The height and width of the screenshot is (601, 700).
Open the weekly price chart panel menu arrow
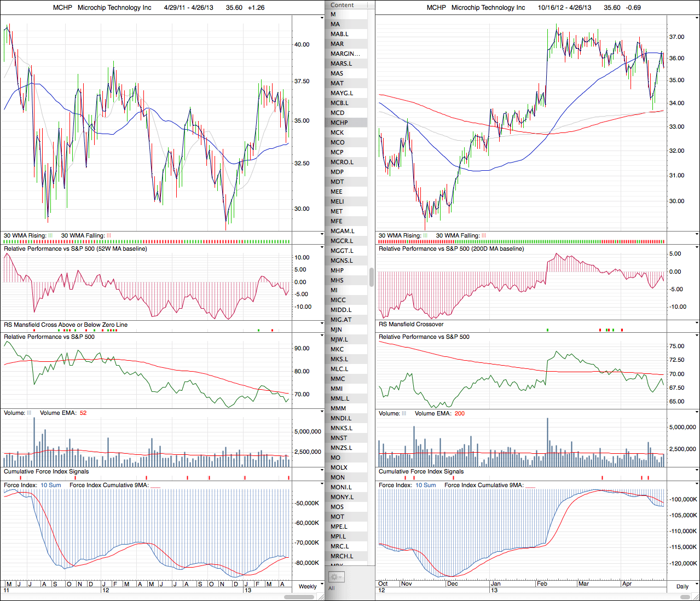[322, 18]
